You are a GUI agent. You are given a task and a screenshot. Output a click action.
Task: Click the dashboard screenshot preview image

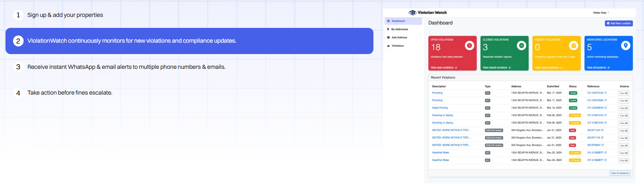coord(510,95)
